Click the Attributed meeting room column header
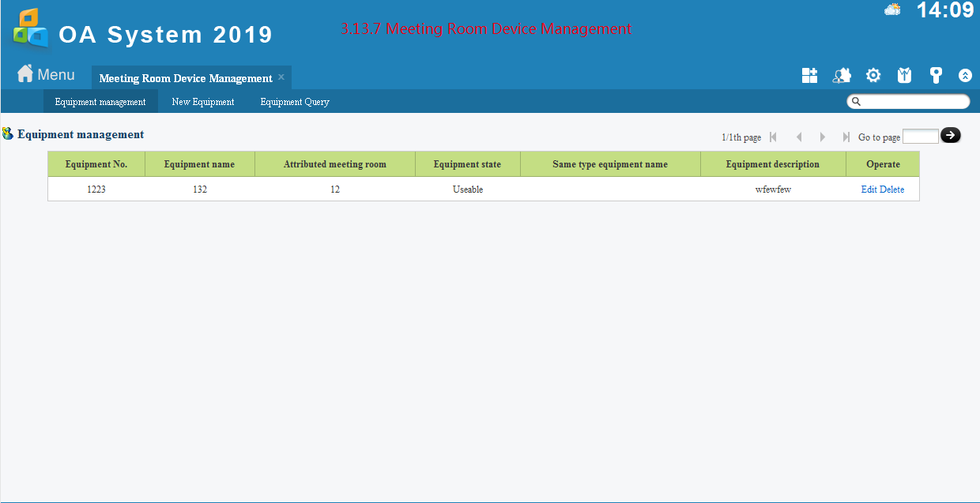 [335, 164]
